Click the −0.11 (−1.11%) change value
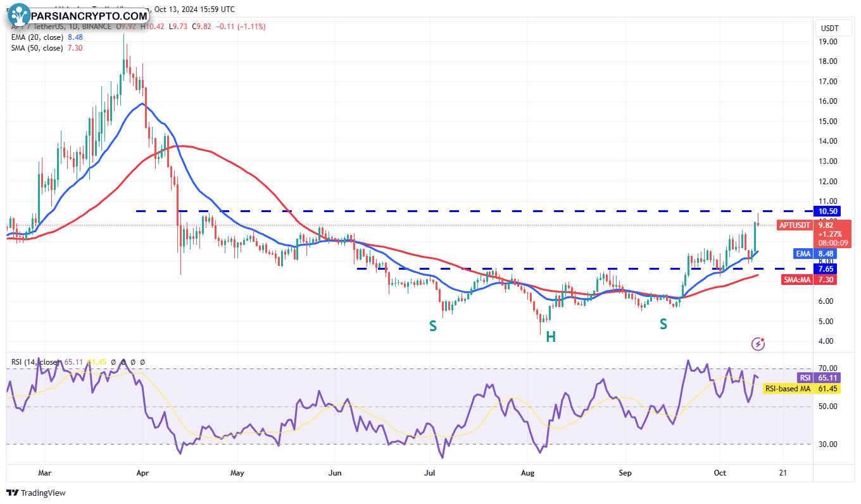Screen dimensions: 861x504 241,27
